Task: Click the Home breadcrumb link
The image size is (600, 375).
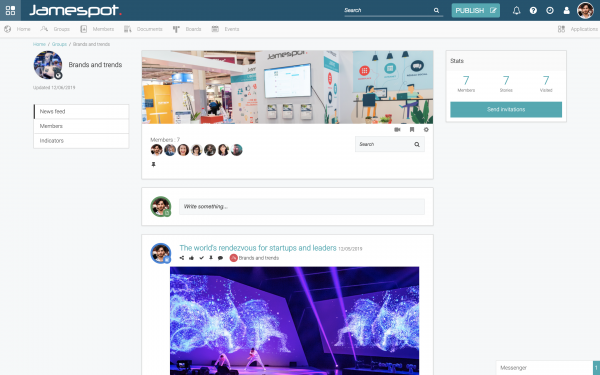Action: (39, 44)
